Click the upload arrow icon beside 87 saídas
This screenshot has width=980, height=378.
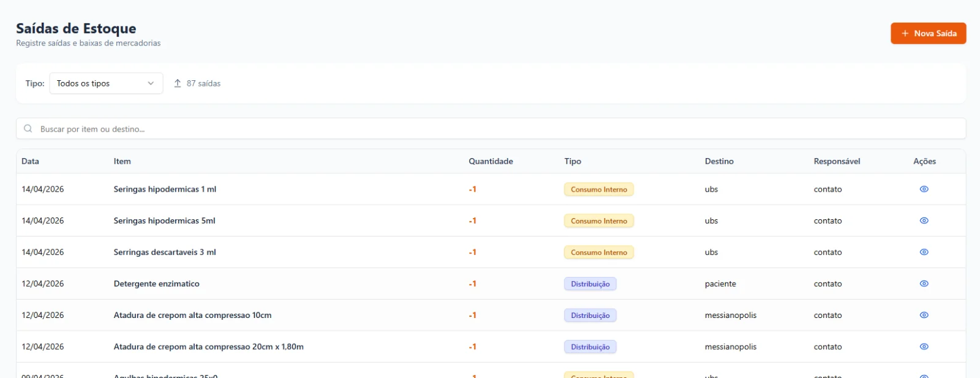click(178, 83)
